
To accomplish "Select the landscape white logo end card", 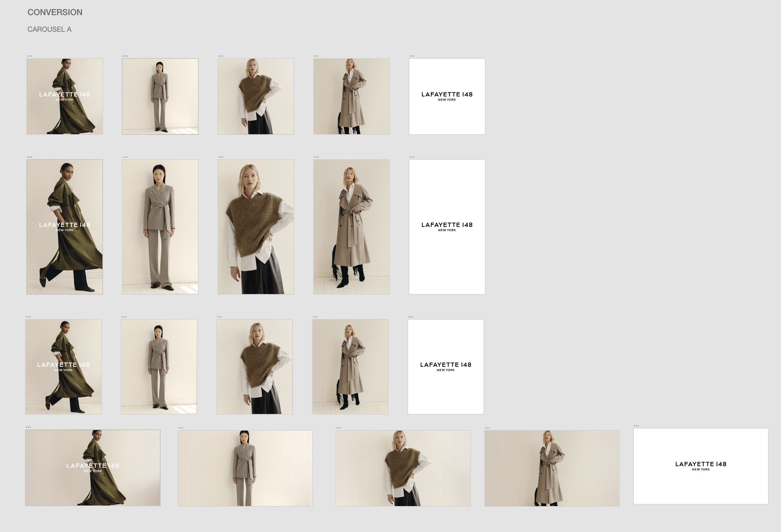I will (x=701, y=466).
